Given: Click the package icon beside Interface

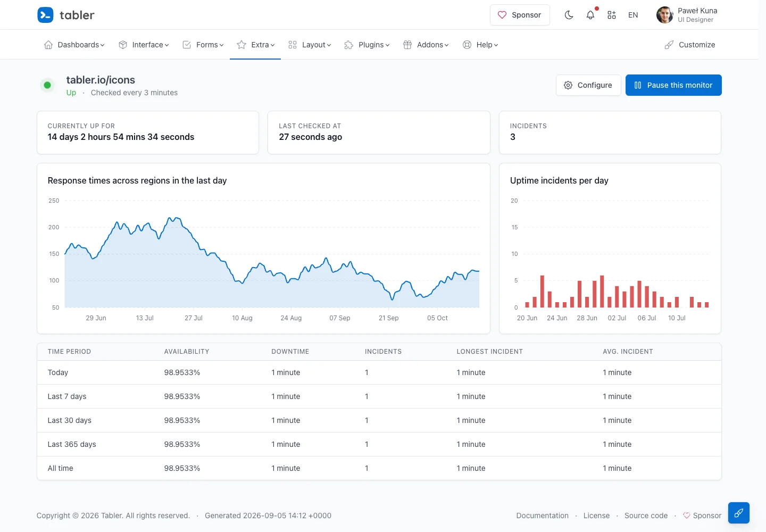Looking at the screenshot, I should tap(123, 45).
